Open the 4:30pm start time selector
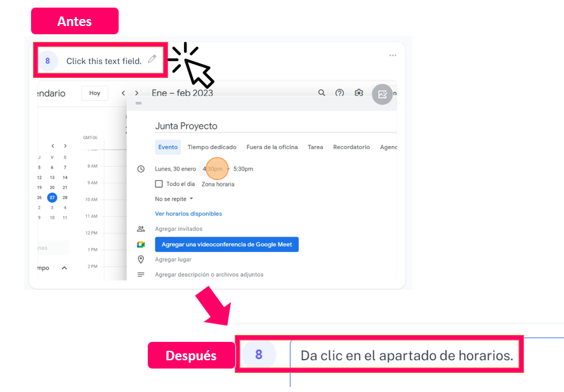564x392 pixels. [213, 169]
